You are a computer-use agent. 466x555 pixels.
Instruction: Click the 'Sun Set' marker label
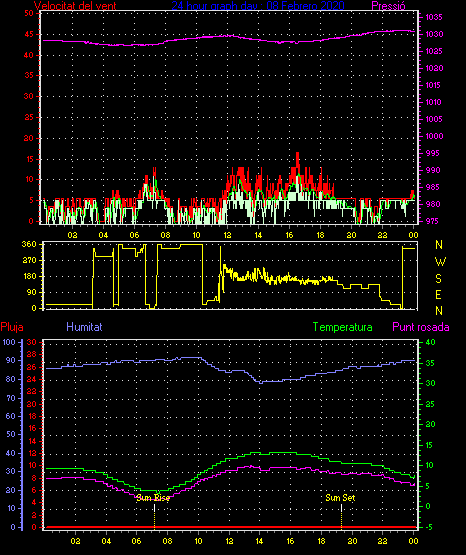(x=340, y=498)
